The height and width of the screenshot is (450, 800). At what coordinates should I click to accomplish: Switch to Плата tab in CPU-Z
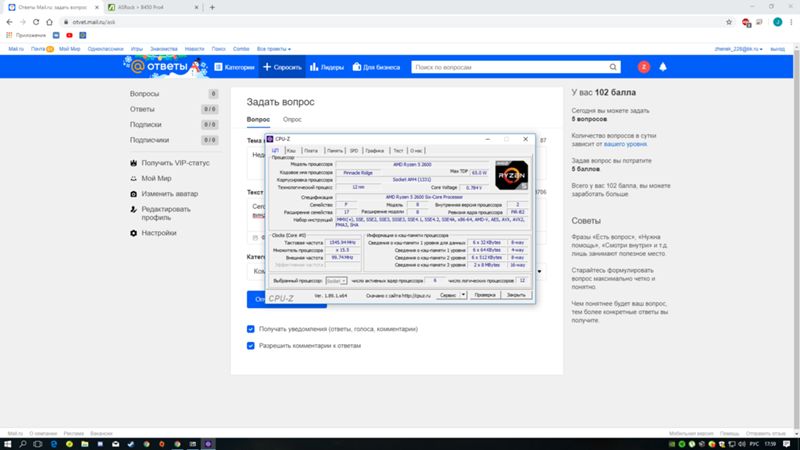[311, 151]
